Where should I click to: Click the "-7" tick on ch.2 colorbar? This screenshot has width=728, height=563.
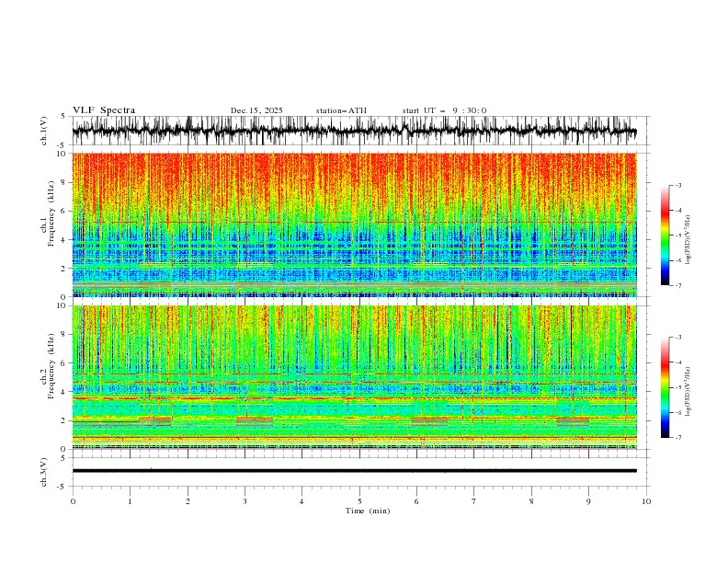(x=678, y=438)
